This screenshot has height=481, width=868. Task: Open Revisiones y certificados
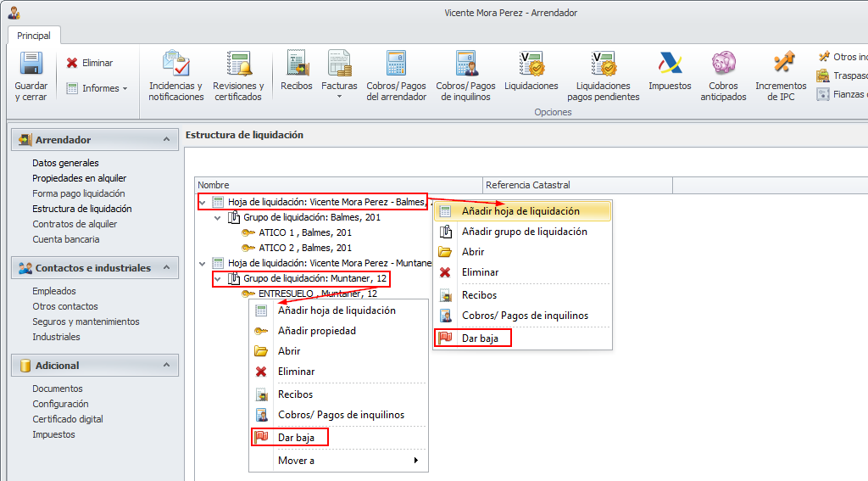click(238, 76)
